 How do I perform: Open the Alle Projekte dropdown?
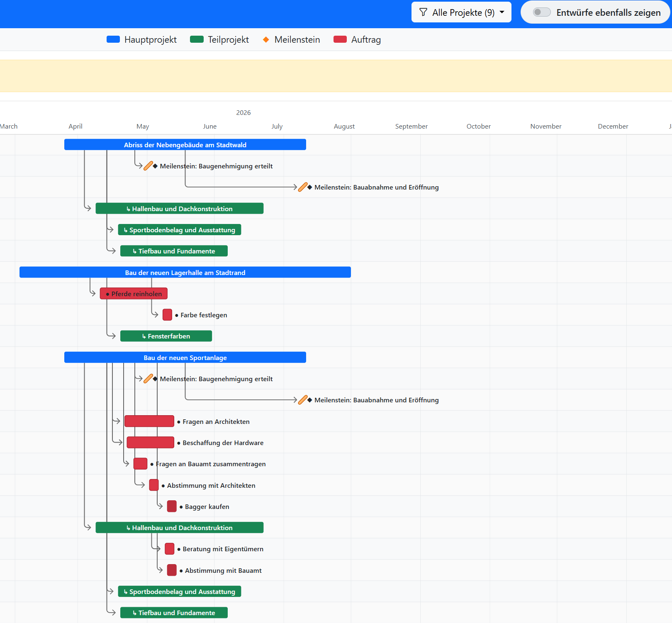coord(461,12)
